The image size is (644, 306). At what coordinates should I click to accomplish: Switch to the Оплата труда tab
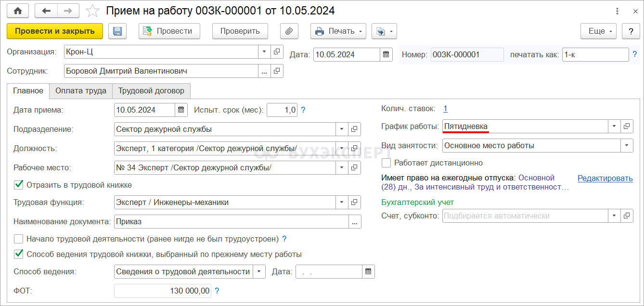click(81, 91)
